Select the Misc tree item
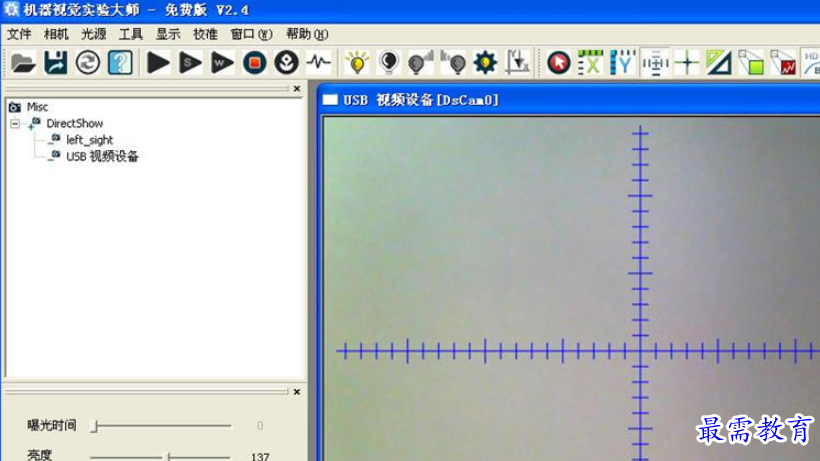 (x=37, y=107)
